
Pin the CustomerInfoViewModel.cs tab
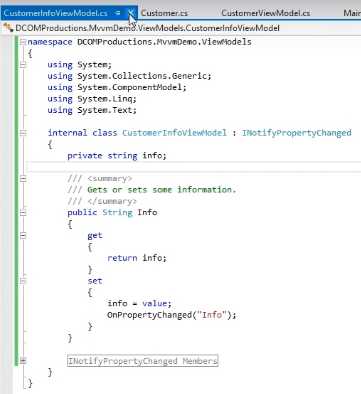click(118, 13)
